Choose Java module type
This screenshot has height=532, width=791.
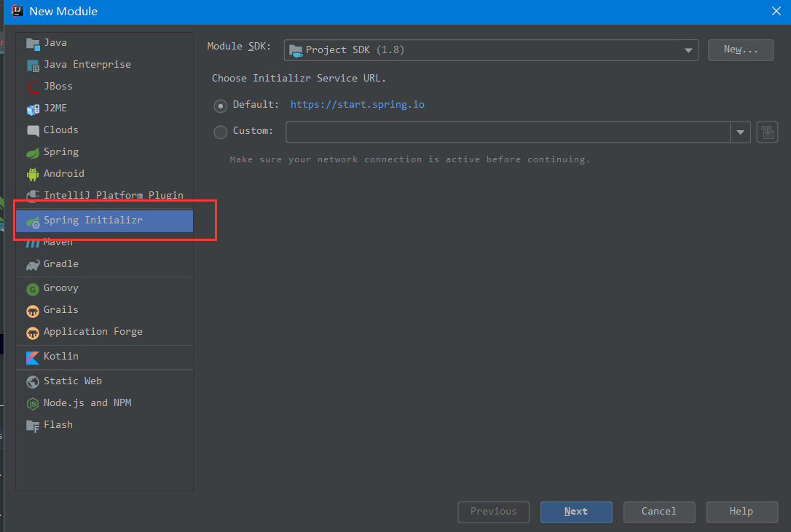click(104, 43)
